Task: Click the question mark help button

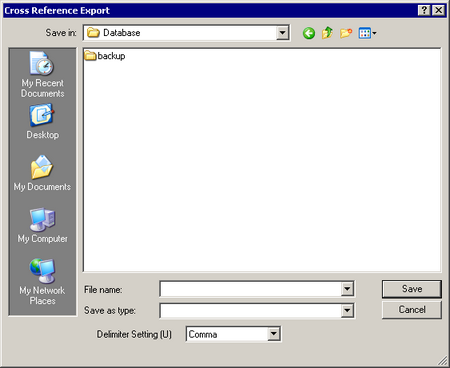Action: coord(424,10)
